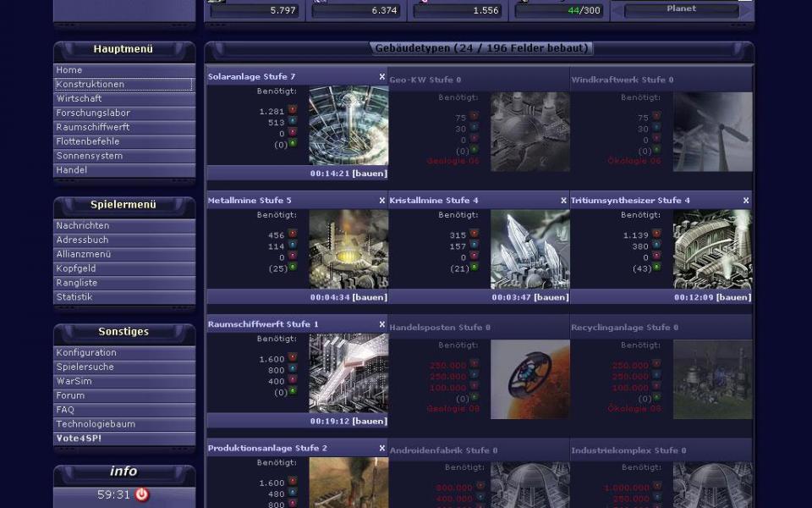This screenshot has width=812, height=508.
Task: Open the Geo-KW building image
Action: pyautogui.click(x=530, y=132)
